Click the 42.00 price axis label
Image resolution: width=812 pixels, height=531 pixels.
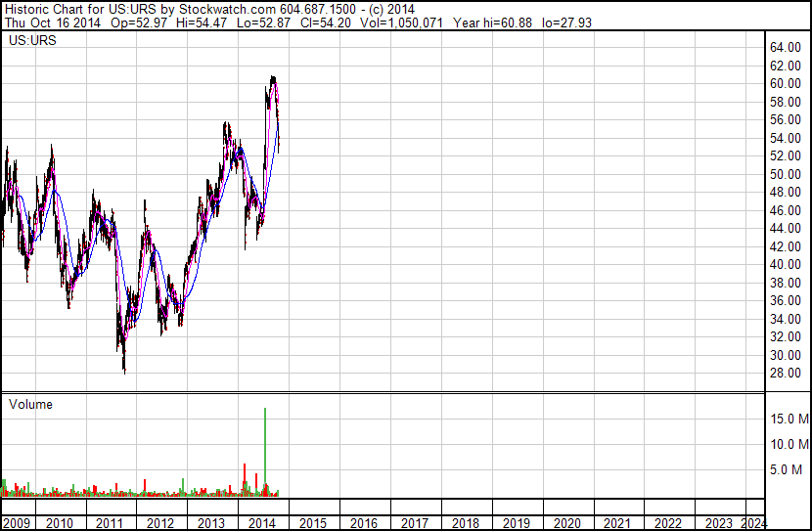(786, 246)
